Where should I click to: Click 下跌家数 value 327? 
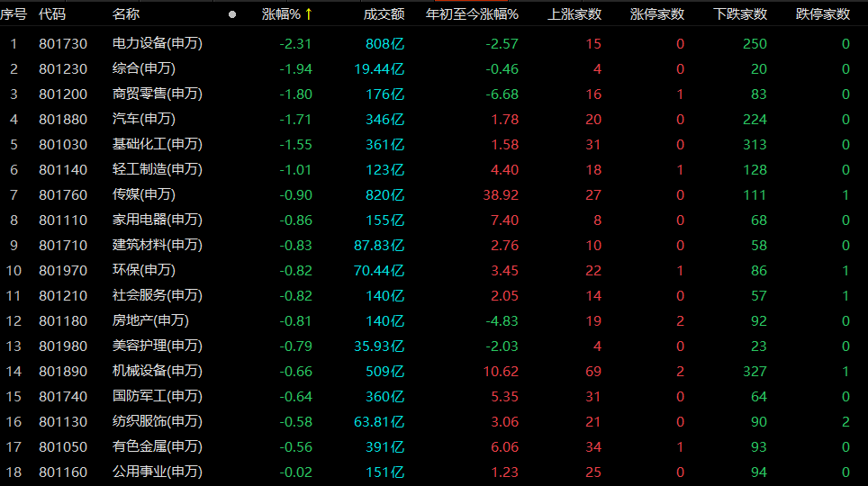pos(755,372)
